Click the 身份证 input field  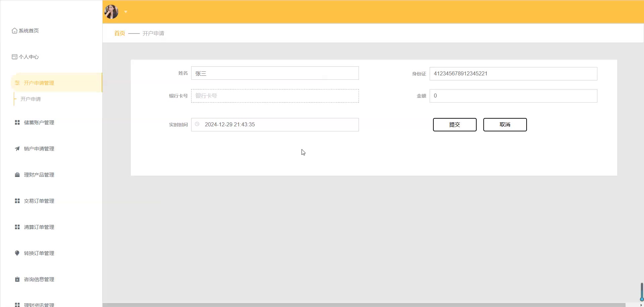point(513,74)
